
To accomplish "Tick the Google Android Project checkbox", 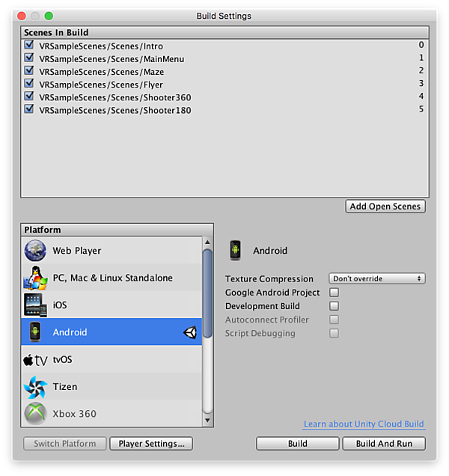I will click(x=334, y=293).
